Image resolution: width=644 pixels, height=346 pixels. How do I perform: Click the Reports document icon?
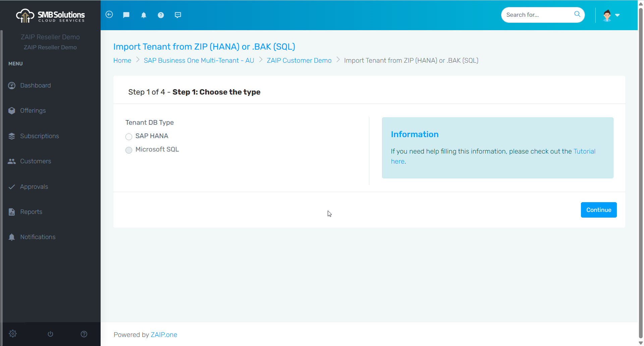coord(12,212)
